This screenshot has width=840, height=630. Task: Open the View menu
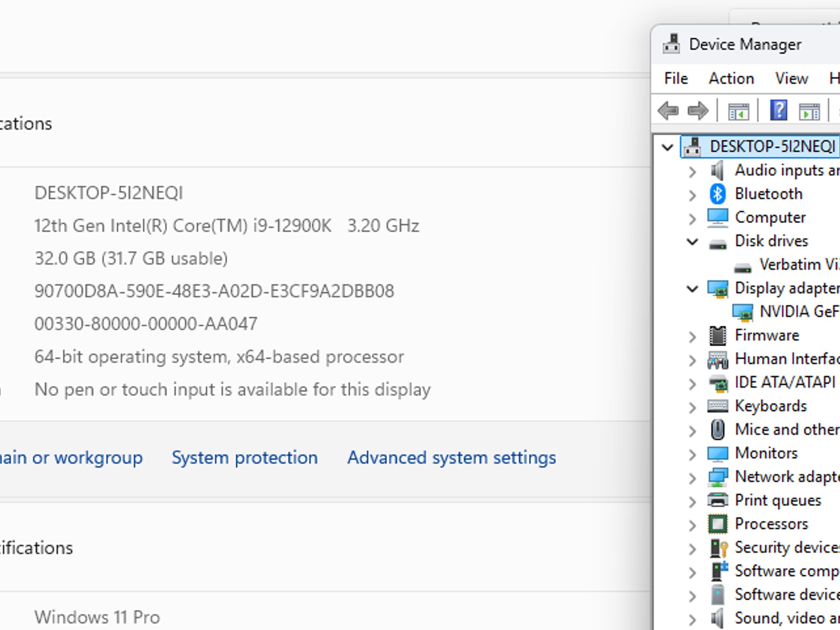coord(792,78)
